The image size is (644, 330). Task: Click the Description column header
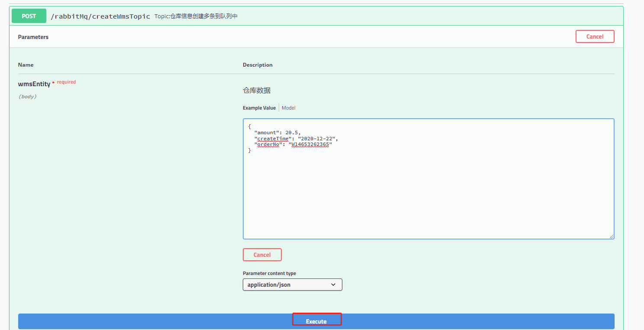pos(258,65)
